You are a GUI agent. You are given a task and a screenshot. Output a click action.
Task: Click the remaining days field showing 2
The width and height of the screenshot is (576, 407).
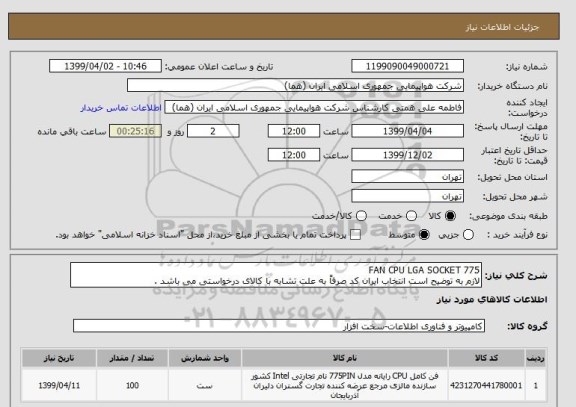(213, 131)
